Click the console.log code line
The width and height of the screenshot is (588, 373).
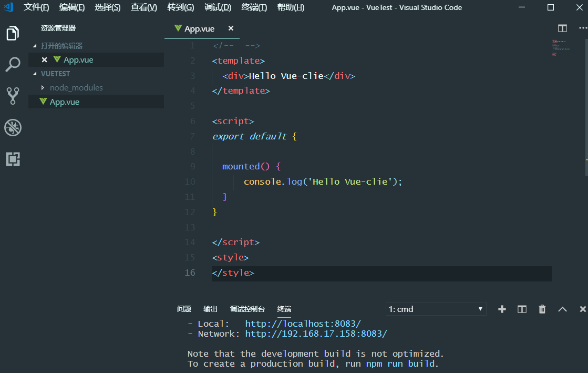pos(323,182)
